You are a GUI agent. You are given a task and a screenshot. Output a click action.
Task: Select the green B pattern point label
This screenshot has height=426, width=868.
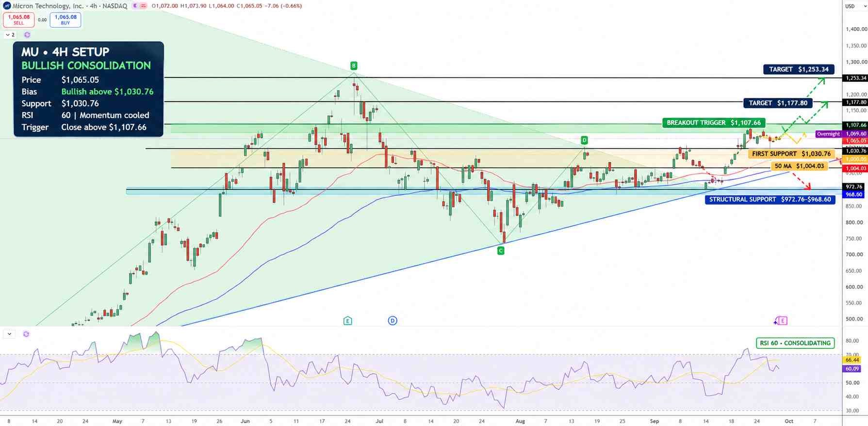354,65
